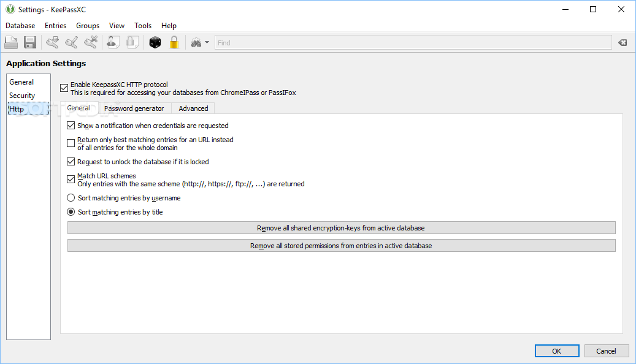Click the KeePassXC logo in title bar
This screenshot has height=364, width=636.
click(x=10, y=9)
